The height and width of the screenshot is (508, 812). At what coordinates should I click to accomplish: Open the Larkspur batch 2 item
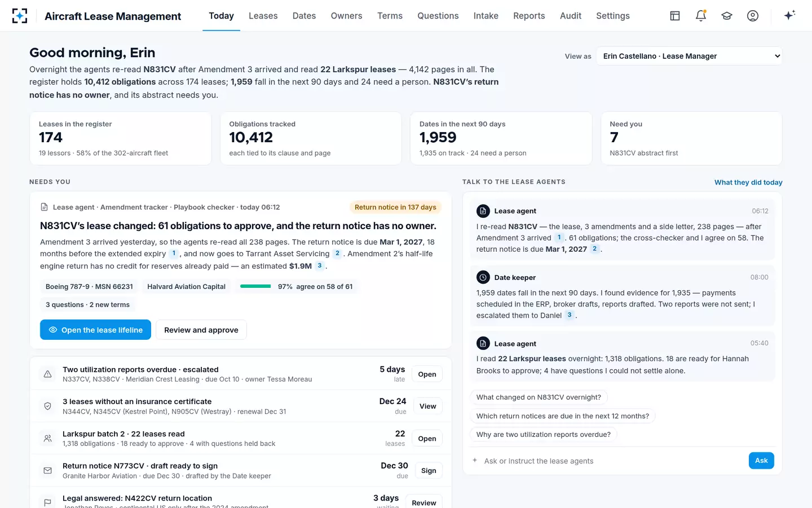(427, 439)
